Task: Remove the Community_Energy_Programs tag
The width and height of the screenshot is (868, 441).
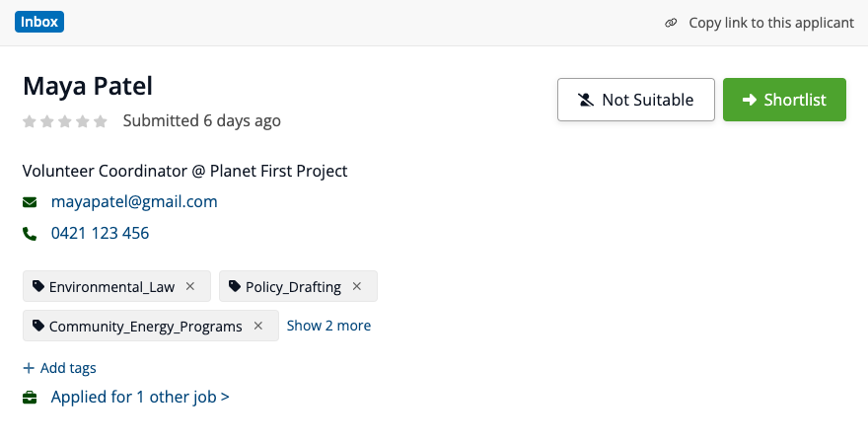Action: (258, 326)
